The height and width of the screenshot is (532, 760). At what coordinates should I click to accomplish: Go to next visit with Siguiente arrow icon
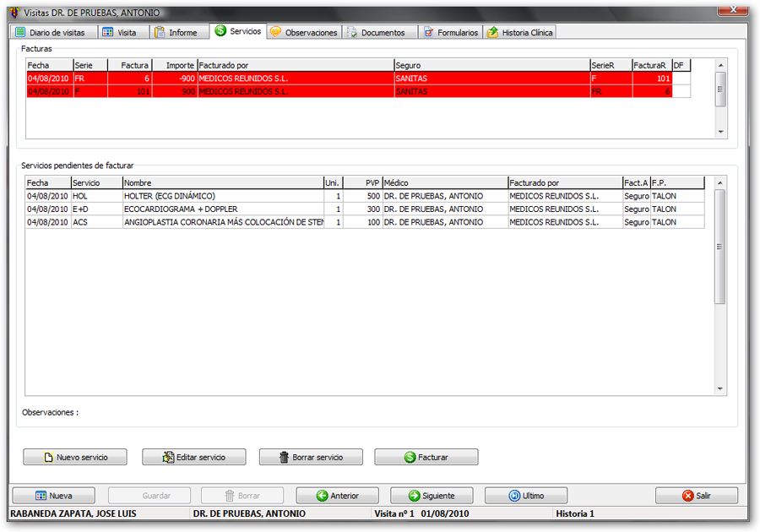click(x=414, y=496)
